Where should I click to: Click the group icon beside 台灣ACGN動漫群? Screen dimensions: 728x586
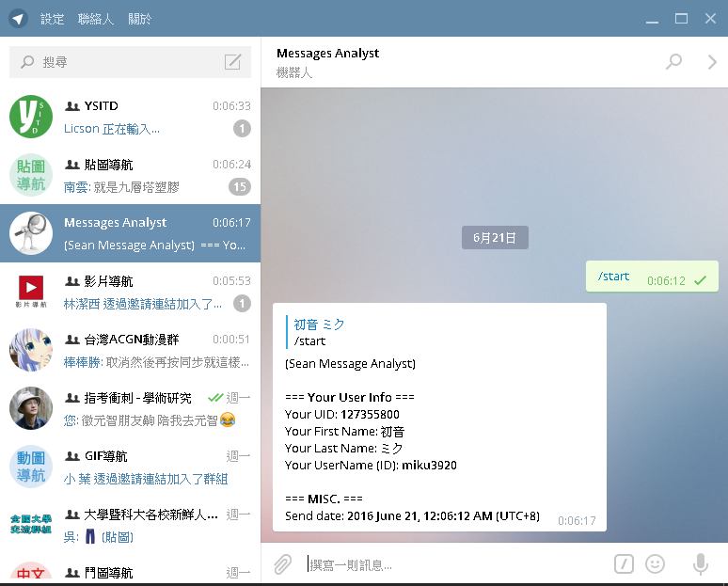coord(72,340)
